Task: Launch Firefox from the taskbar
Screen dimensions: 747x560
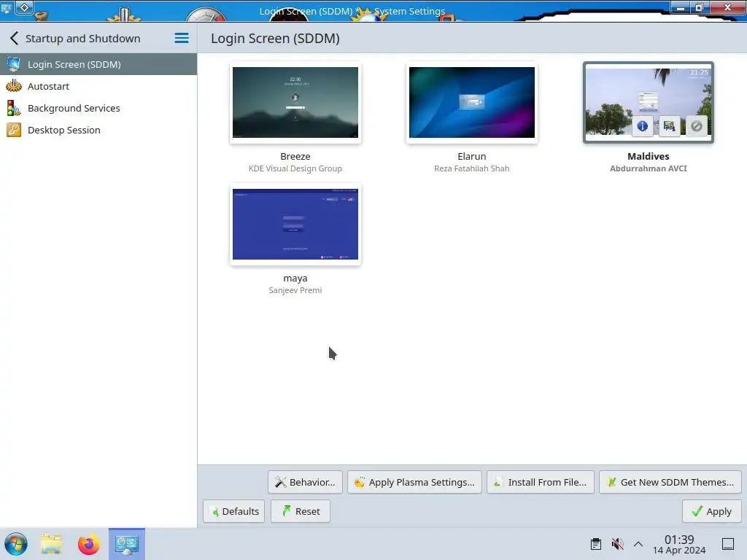Action: tap(88, 544)
